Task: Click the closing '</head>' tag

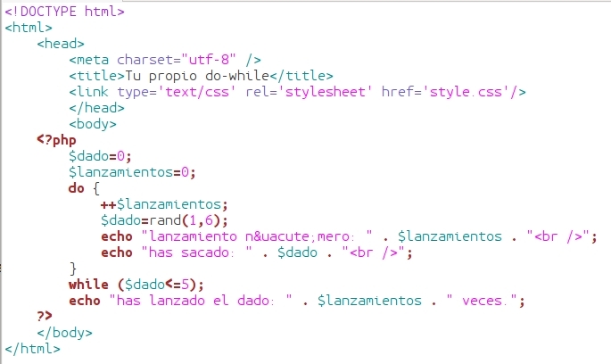Action: 96,108
